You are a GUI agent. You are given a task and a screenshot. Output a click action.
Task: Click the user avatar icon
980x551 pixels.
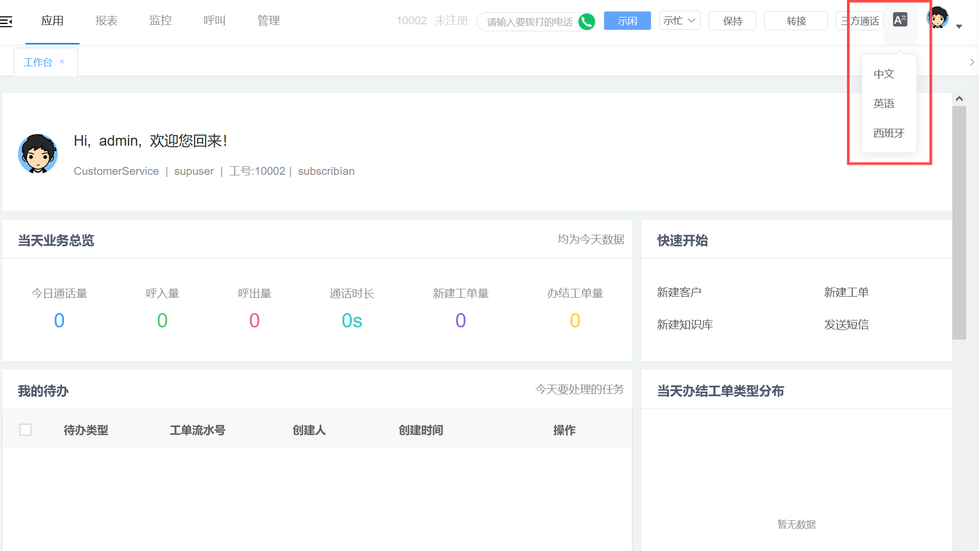(x=937, y=17)
